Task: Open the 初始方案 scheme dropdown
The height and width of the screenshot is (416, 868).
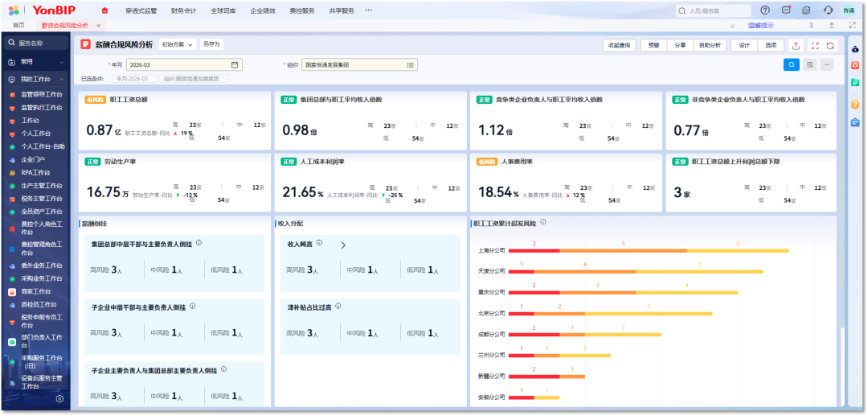Action: (177, 44)
